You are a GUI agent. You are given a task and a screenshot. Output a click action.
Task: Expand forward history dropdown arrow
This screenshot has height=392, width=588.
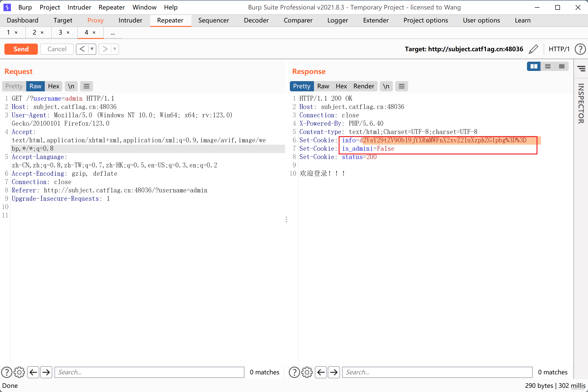click(115, 49)
